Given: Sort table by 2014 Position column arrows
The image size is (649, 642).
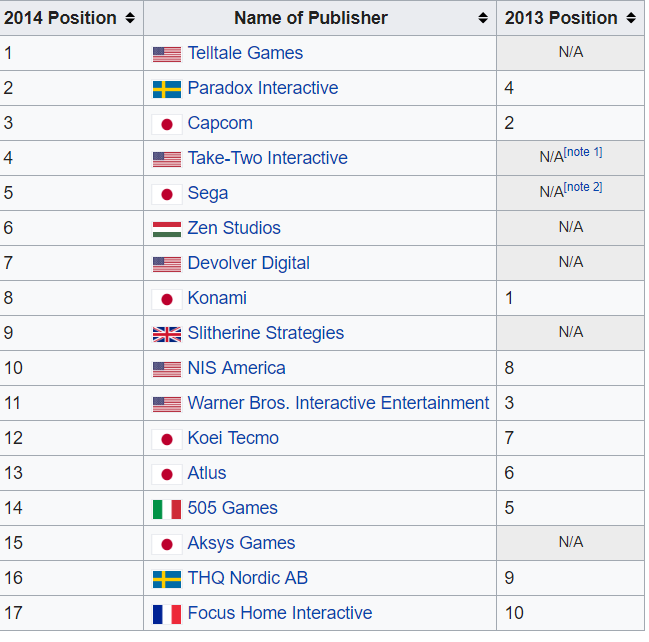Looking at the screenshot, I should pos(130,18).
